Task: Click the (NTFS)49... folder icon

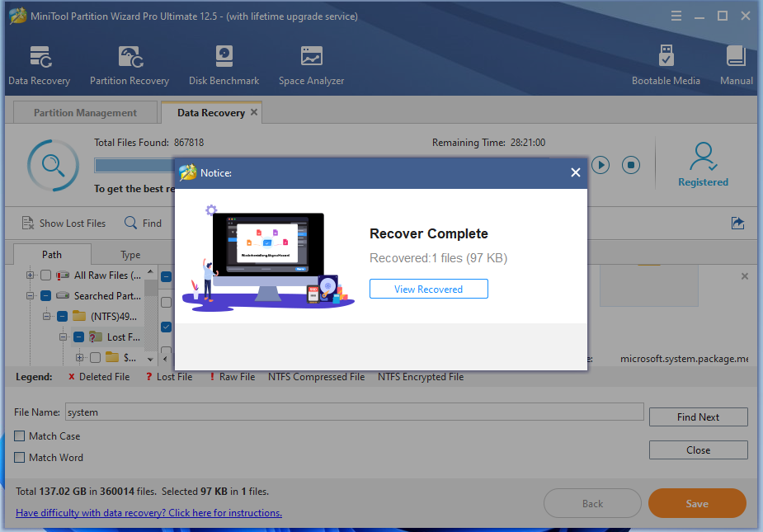Action: pyautogui.click(x=79, y=317)
